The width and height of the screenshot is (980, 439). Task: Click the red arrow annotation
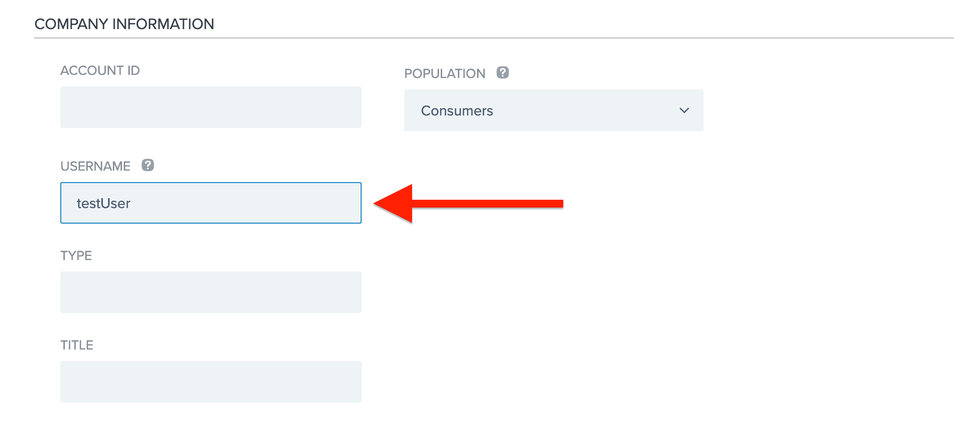click(x=468, y=203)
